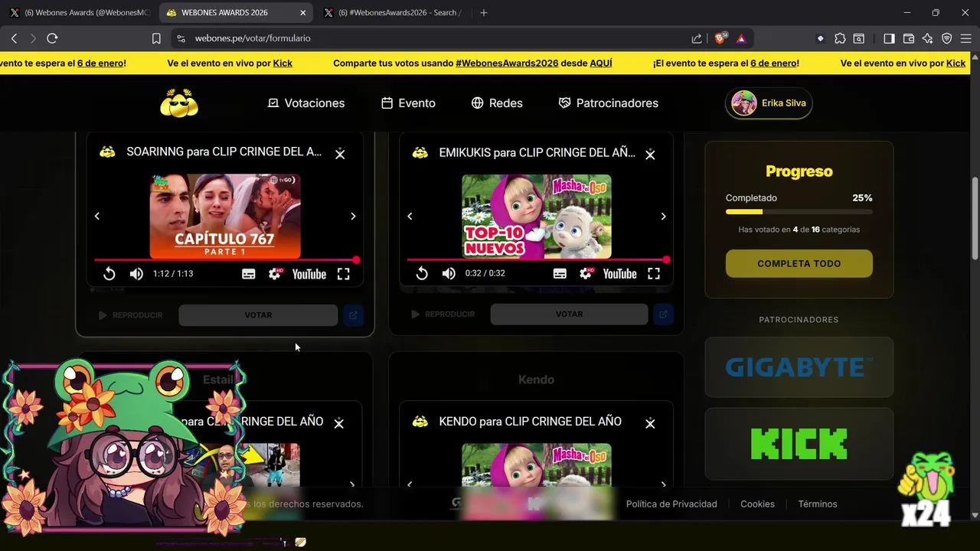
Task: Click the address bar URL
Action: 253,38
